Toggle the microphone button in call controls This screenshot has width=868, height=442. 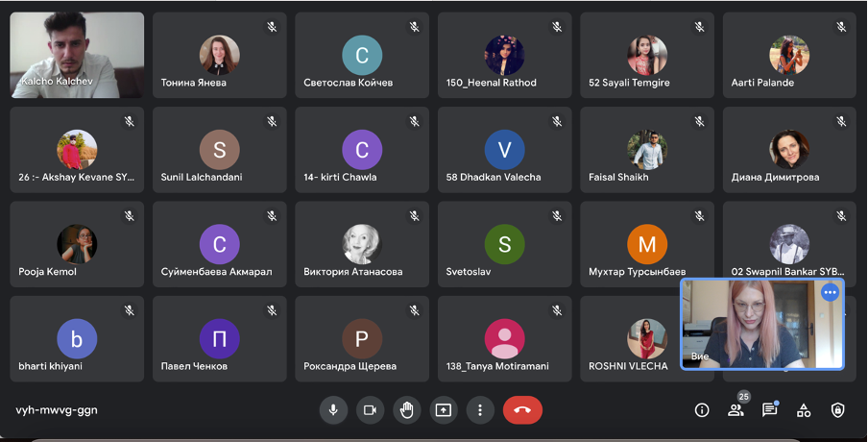(x=333, y=410)
